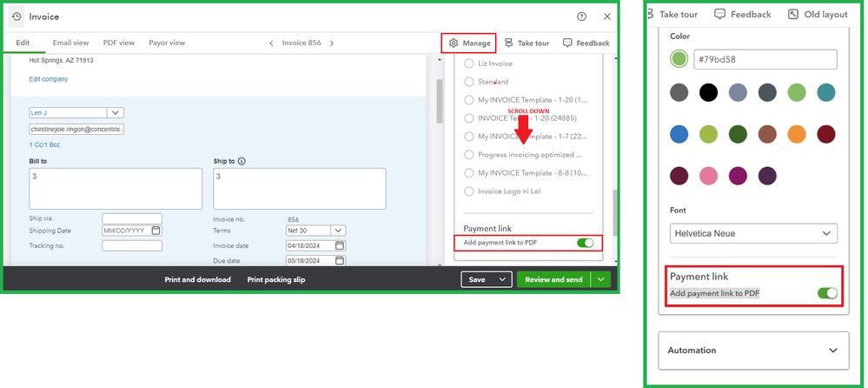This screenshot has width=868, height=388.
Task: Click Print packing slip
Action: 276,279
